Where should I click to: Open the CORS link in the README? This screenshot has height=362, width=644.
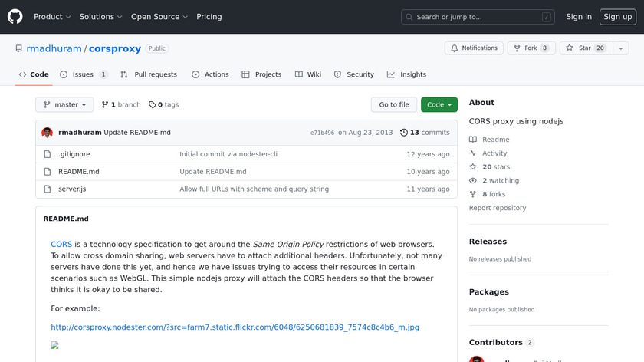61,244
